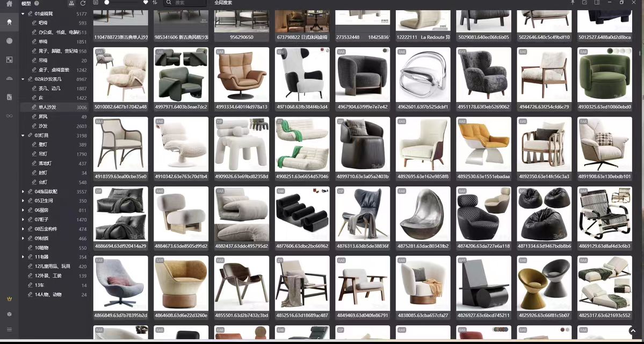Select model thumbnail 4908251 sofa with green throw

tap(302, 144)
